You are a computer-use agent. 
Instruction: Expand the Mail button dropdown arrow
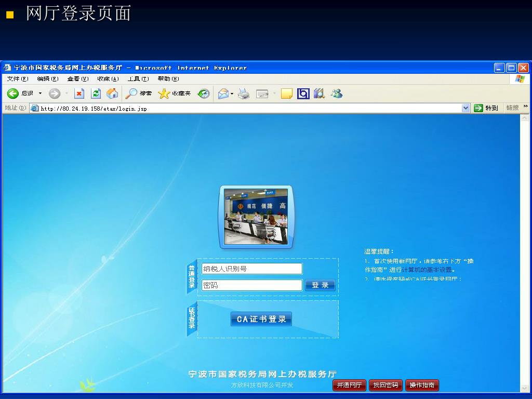click(x=232, y=94)
